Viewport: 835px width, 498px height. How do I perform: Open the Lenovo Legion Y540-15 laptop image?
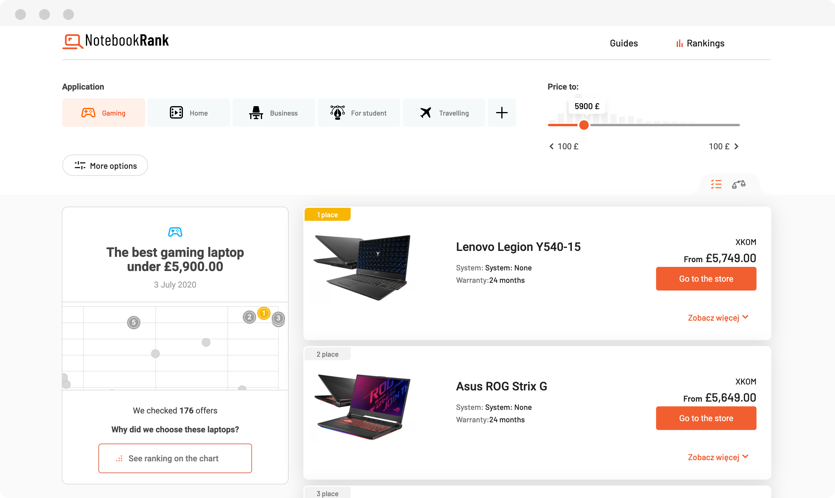362,267
